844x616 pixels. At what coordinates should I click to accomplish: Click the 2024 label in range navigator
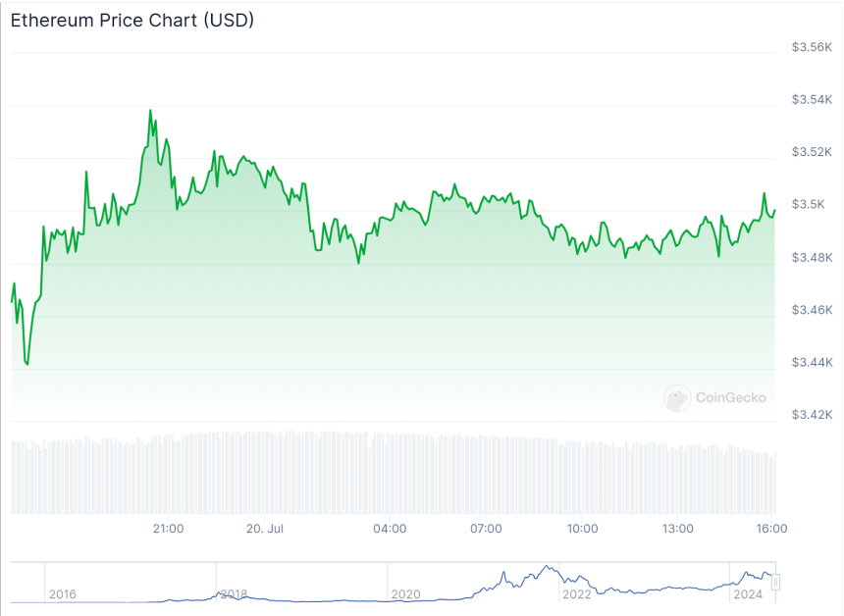click(747, 594)
